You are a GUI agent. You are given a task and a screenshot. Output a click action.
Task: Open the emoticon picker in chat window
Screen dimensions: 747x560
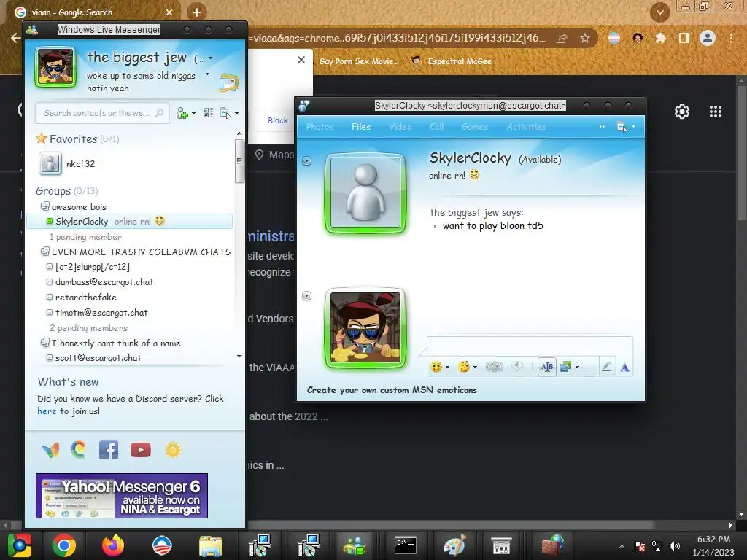coord(436,367)
